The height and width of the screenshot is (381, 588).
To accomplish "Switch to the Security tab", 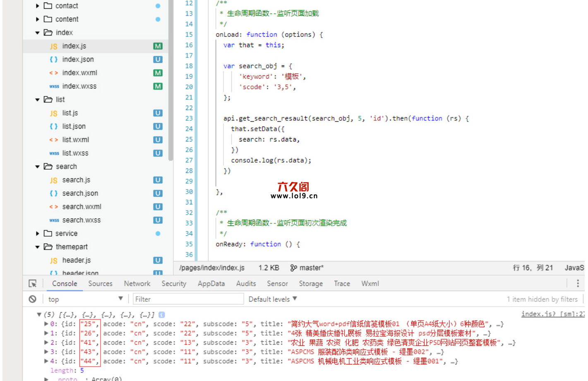I will point(174,283).
